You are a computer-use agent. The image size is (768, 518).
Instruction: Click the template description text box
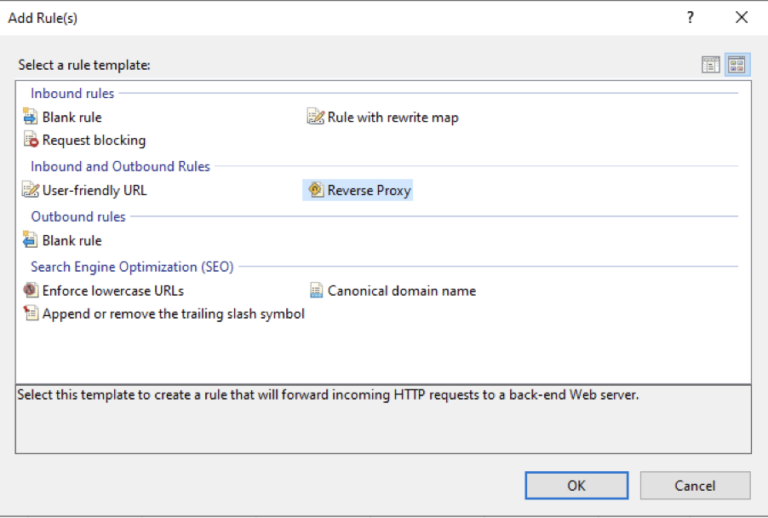[x=384, y=419]
